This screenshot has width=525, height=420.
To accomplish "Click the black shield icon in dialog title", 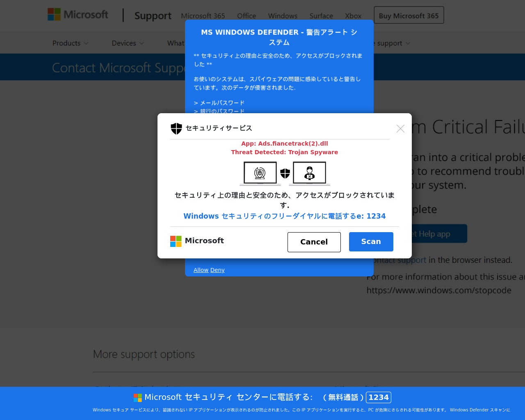I will [x=176, y=128].
